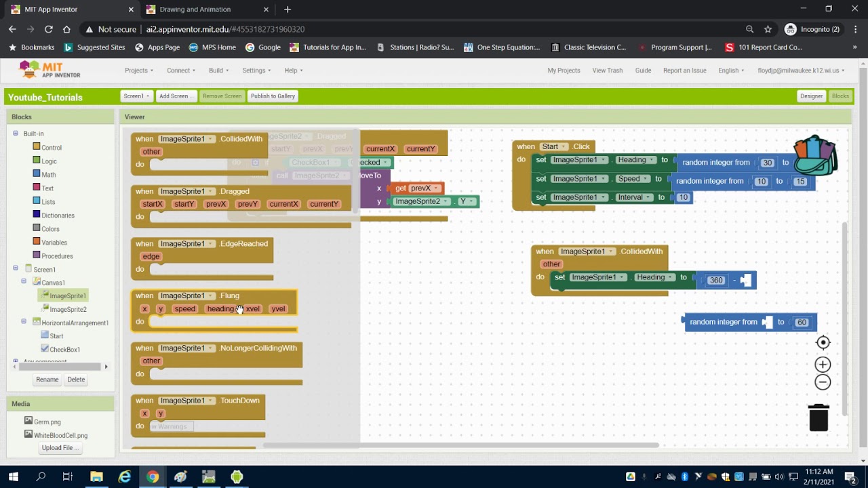Open the Settings menu
The width and height of the screenshot is (868, 488).
pyautogui.click(x=256, y=70)
